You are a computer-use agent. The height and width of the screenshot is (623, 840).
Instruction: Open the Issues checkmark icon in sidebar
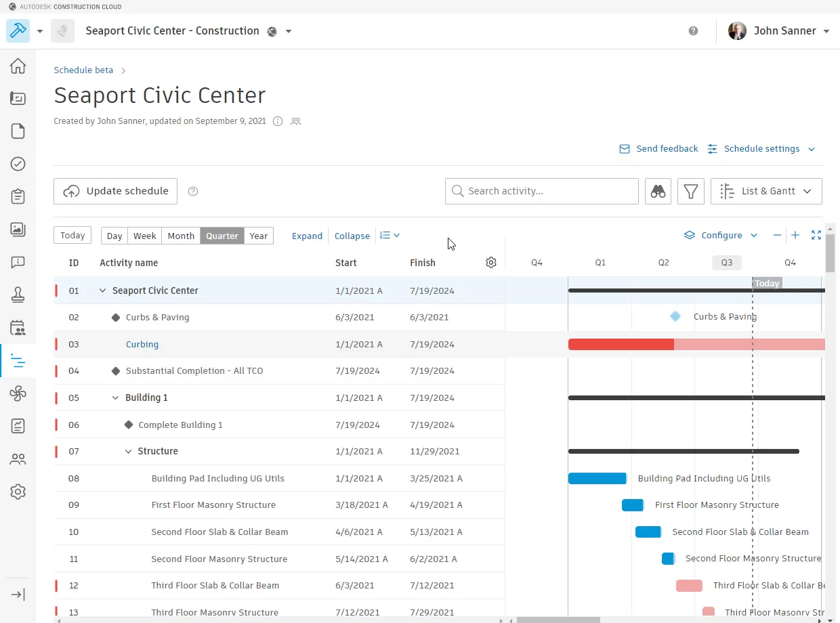point(18,164)
